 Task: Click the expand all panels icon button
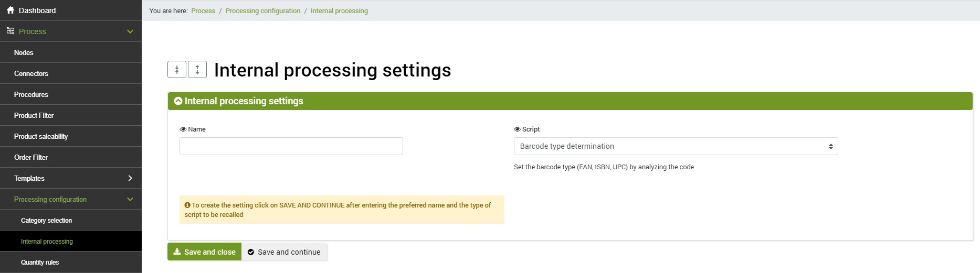[x=197, y=70]
